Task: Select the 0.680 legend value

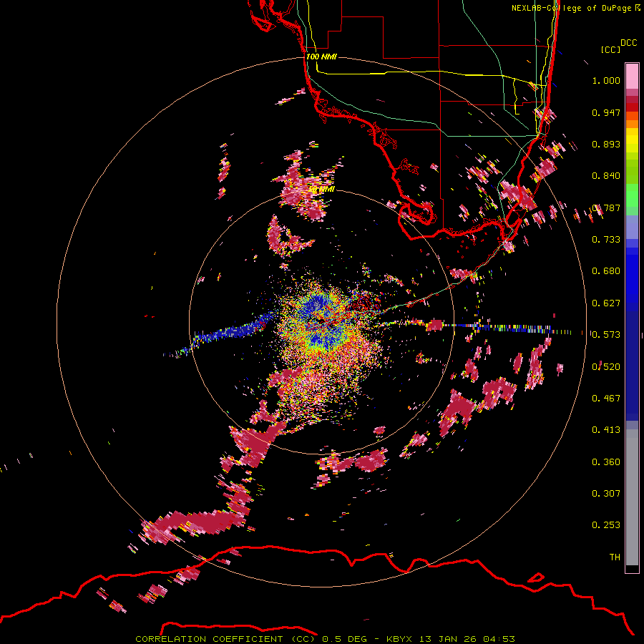Action: click(x=606, y=271)
